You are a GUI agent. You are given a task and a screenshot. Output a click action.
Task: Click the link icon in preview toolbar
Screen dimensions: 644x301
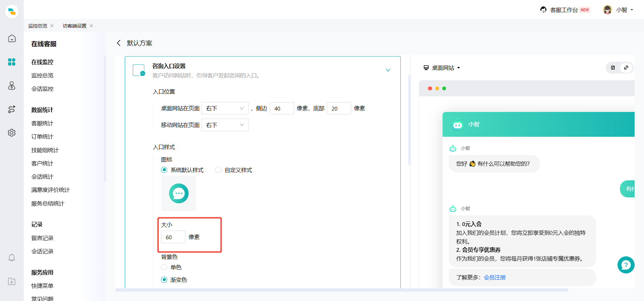click(x=626, y=68)
